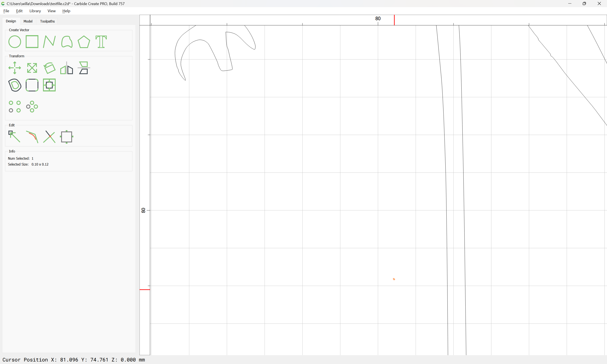This screenshot has width=607, height=364.
Task: Open the Corner rounding tool
Action: tap(32, 85)
